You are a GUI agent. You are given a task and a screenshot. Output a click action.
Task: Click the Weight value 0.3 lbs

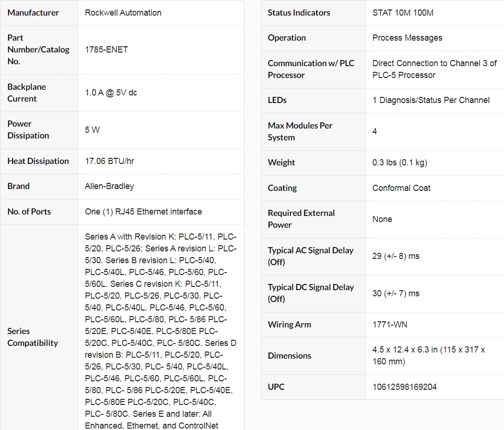click(400, 163)
